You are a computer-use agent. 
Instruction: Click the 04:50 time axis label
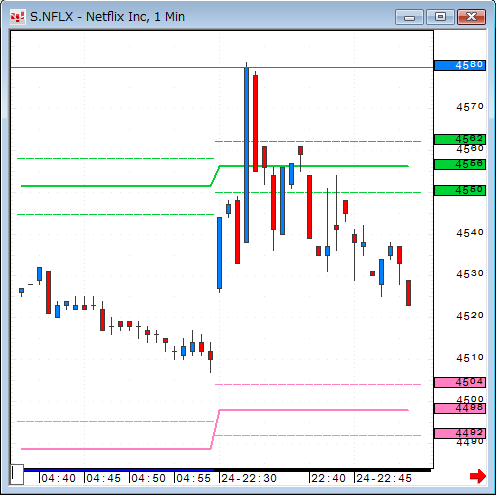(x=148, y=478)
